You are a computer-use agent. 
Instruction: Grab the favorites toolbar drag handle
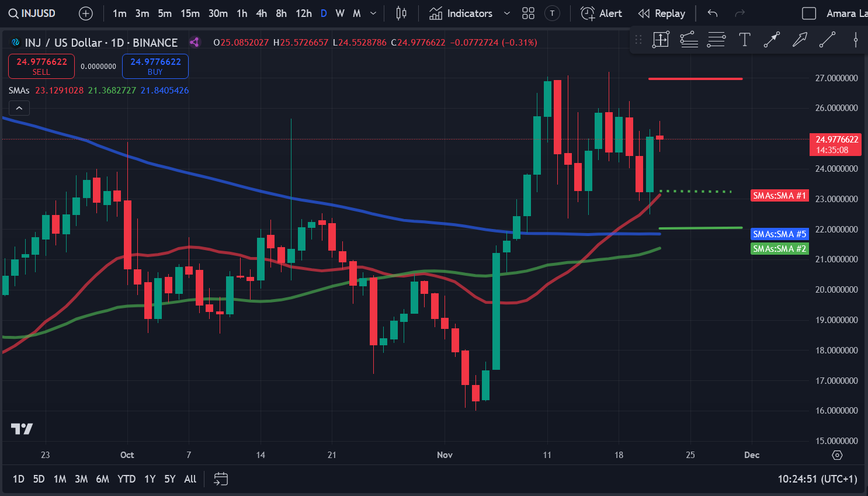point(638,40)
